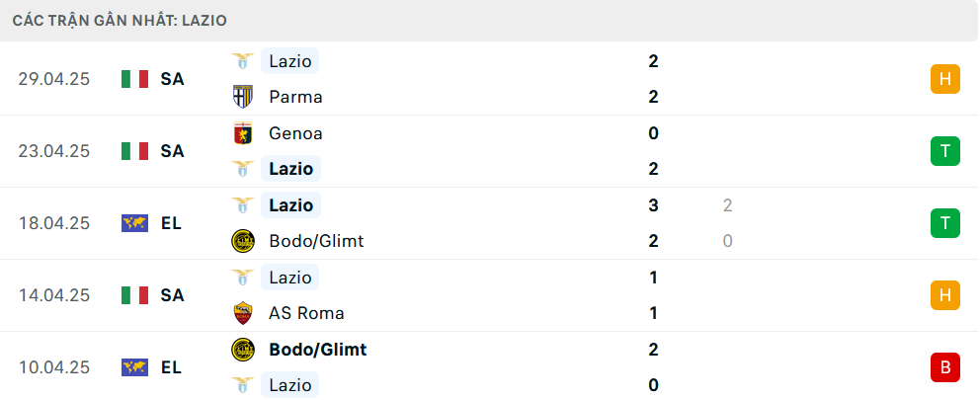Click the red B result badge
The image size is (980, 400).
pos(945,367)
